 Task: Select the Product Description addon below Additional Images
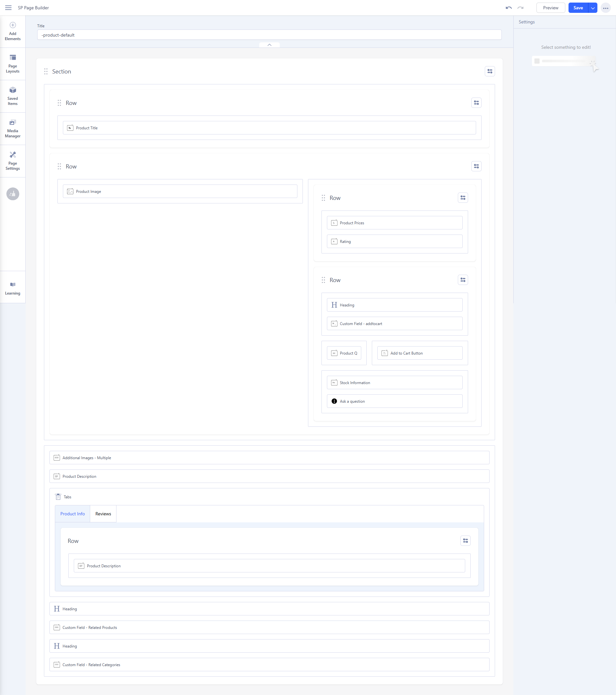click(269, 476)
